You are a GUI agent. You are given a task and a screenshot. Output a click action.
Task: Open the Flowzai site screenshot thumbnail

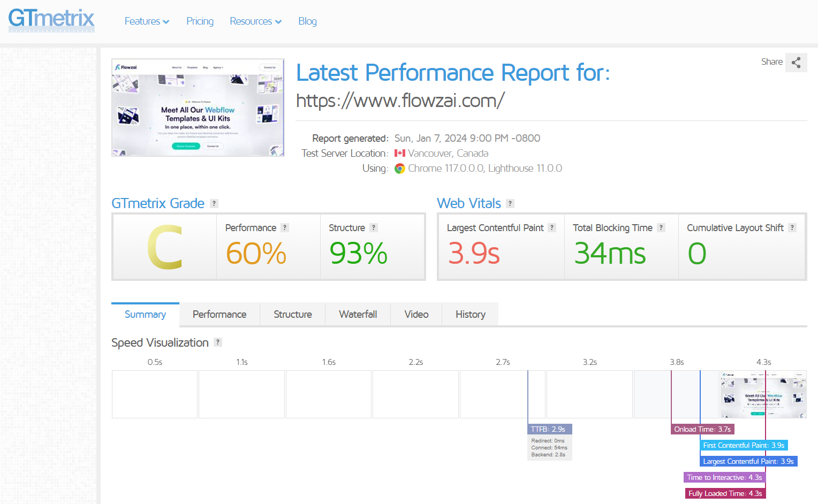[198, 108]
